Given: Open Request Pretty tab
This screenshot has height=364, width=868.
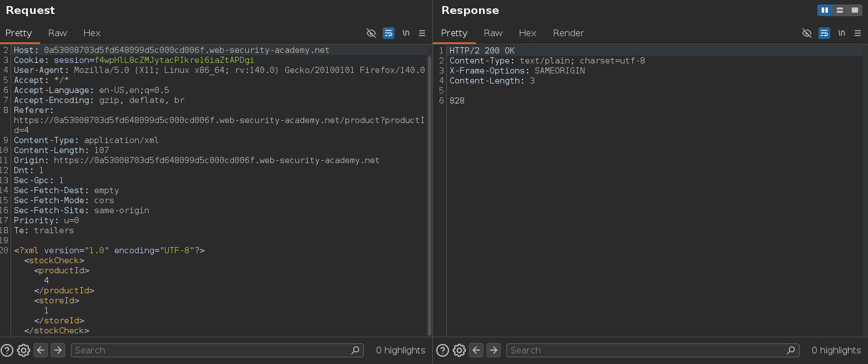Looking at the screenshot, I should point(18,33).
